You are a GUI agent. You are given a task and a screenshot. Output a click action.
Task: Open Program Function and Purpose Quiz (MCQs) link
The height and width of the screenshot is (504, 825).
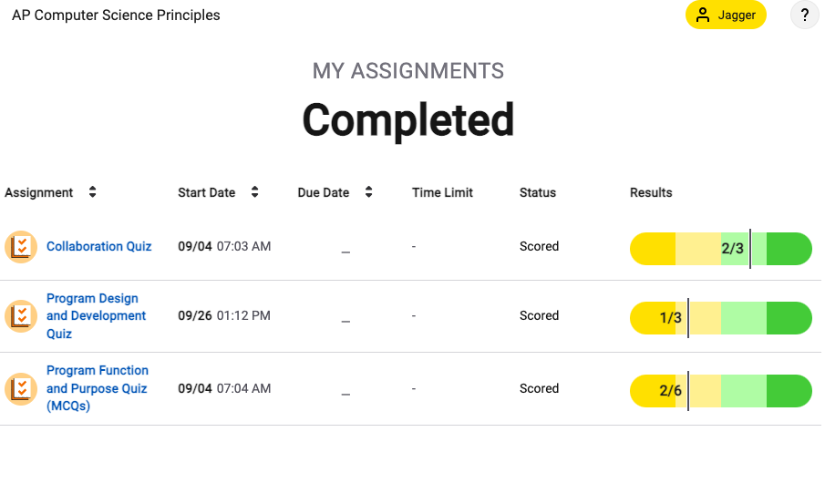click(x=98, y=388)
